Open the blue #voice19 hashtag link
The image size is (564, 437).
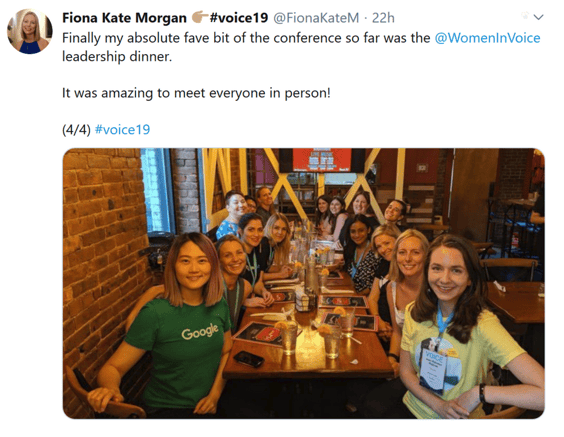click(x=122, y=129)
